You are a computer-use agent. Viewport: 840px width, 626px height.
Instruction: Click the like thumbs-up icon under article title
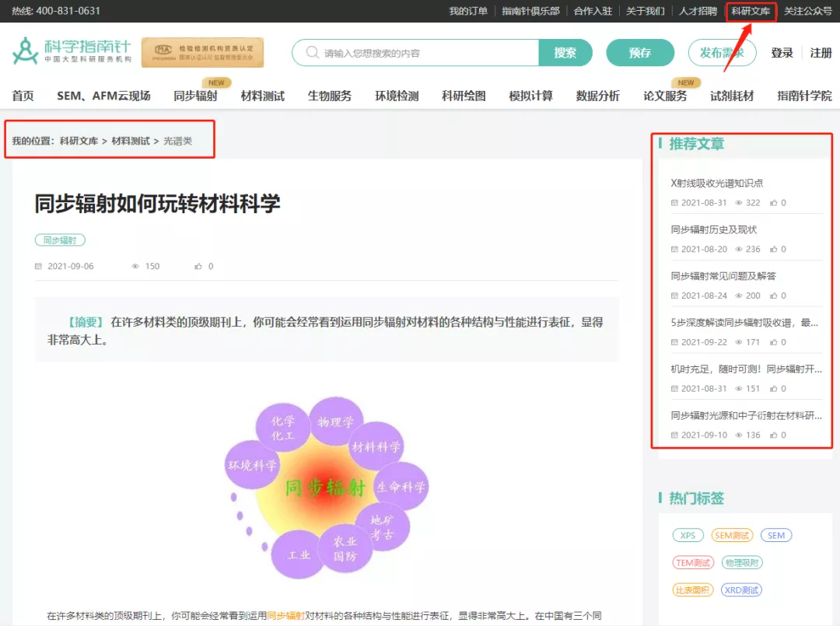click(198, 266)
